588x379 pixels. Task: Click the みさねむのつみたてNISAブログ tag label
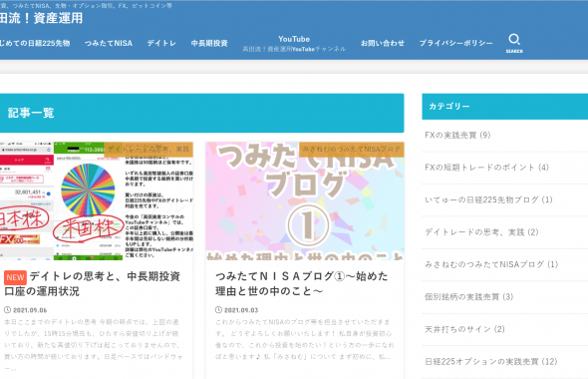[x=352, y=150]
